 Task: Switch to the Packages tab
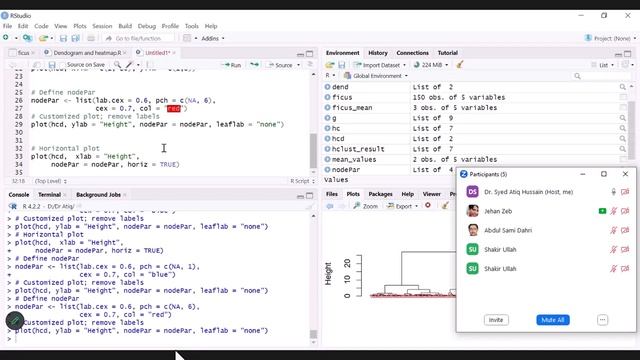pyautogui.click(x=380, y=194)
